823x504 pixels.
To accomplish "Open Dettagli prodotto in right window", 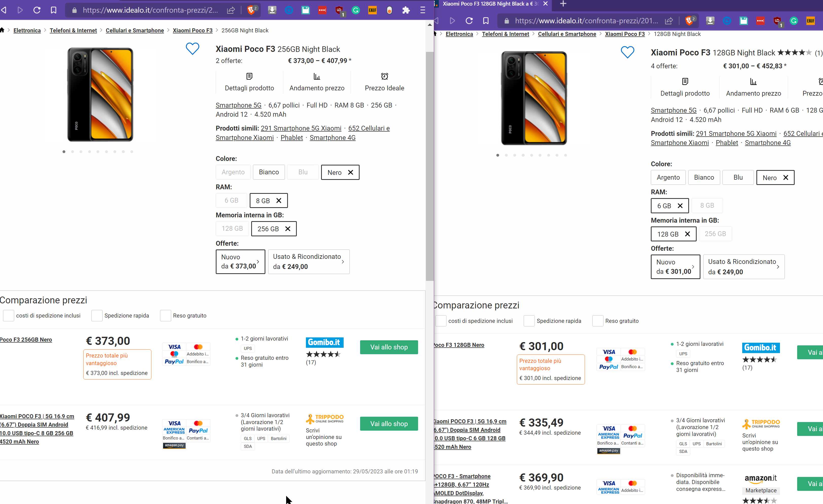I will pyautogui.click(x=685, y=88).
